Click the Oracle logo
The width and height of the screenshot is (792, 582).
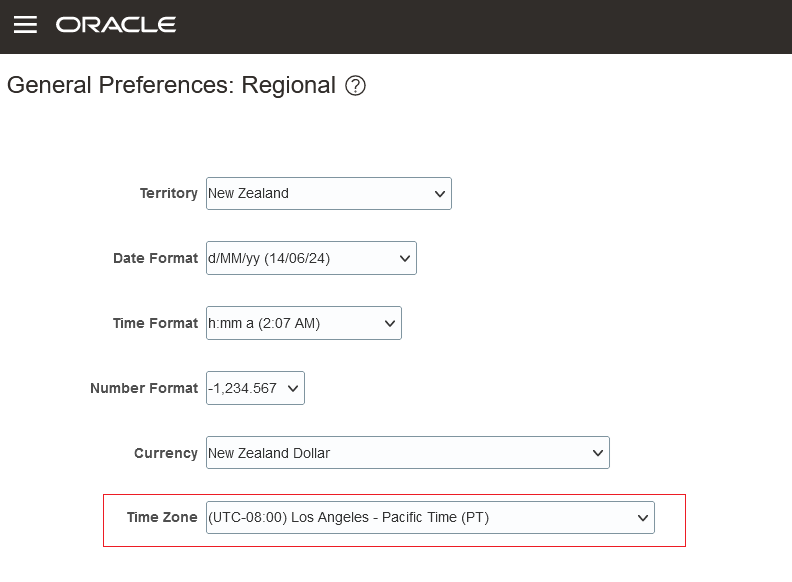tap(116, 25)
